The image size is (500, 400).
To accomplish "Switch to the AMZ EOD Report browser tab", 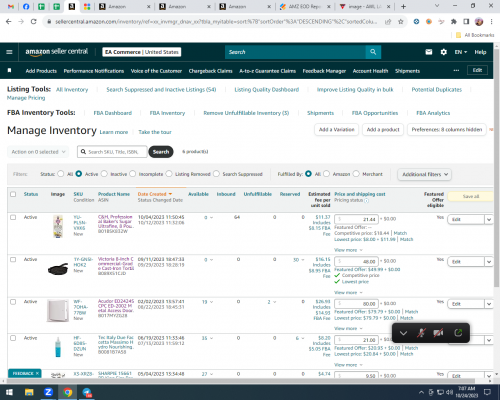I will [304, 7].
